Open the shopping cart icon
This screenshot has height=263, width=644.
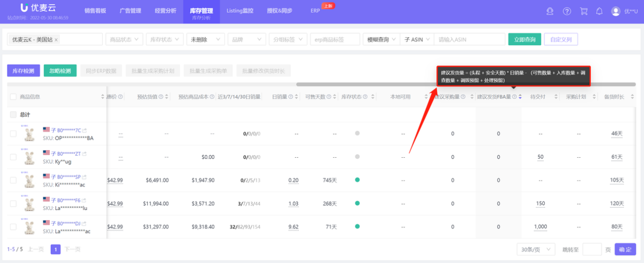point(584,11)
